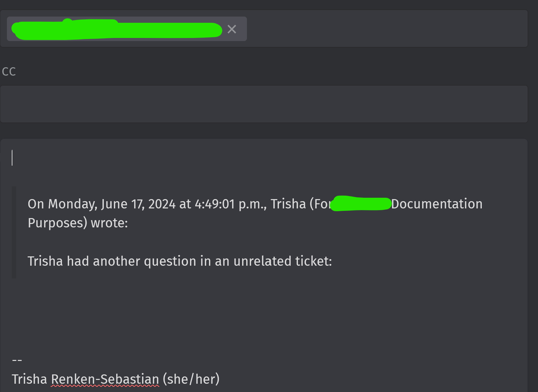538x392 pixels.
Task: Click the CC label
Action: coord(9,71)
